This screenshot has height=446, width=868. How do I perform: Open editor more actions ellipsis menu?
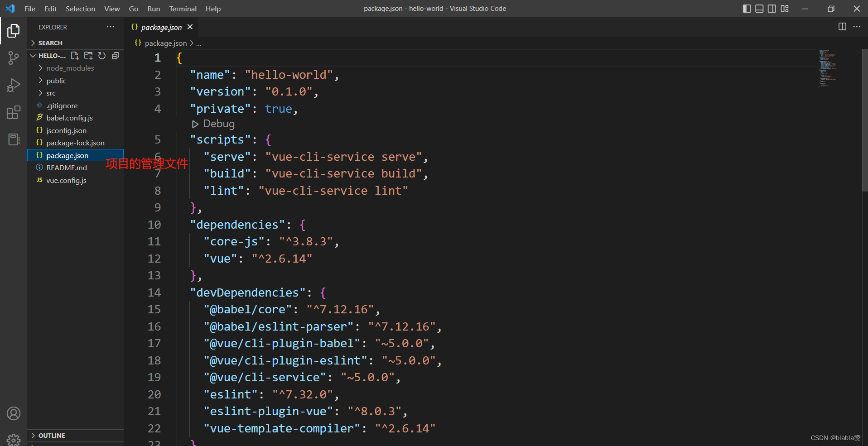pos(857,27)
